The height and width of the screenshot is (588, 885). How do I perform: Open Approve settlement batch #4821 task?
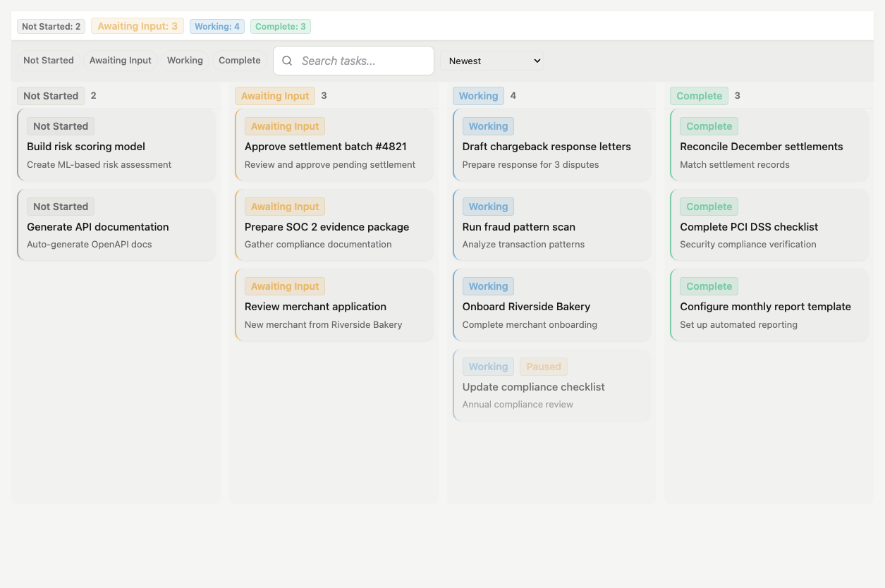[334, 146]
